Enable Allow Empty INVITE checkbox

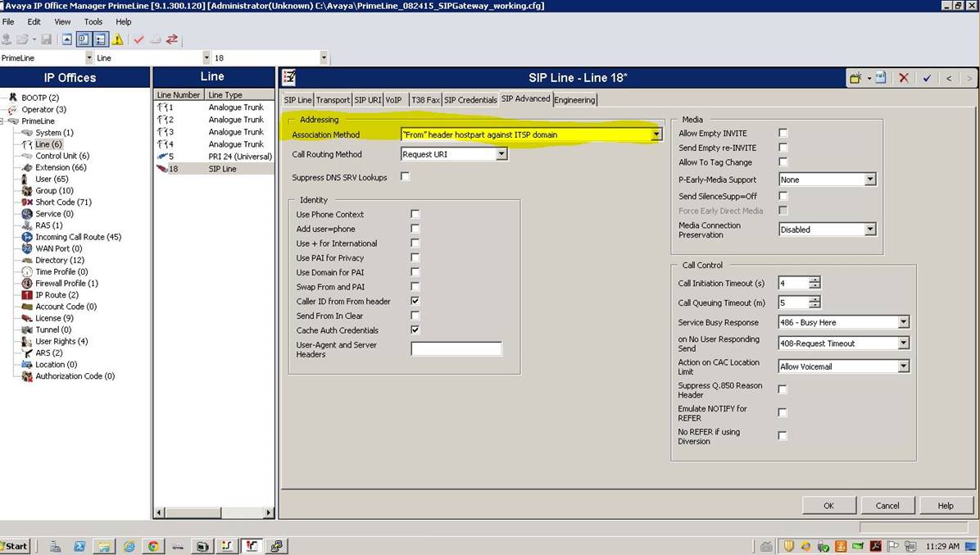tap(783, 133)
